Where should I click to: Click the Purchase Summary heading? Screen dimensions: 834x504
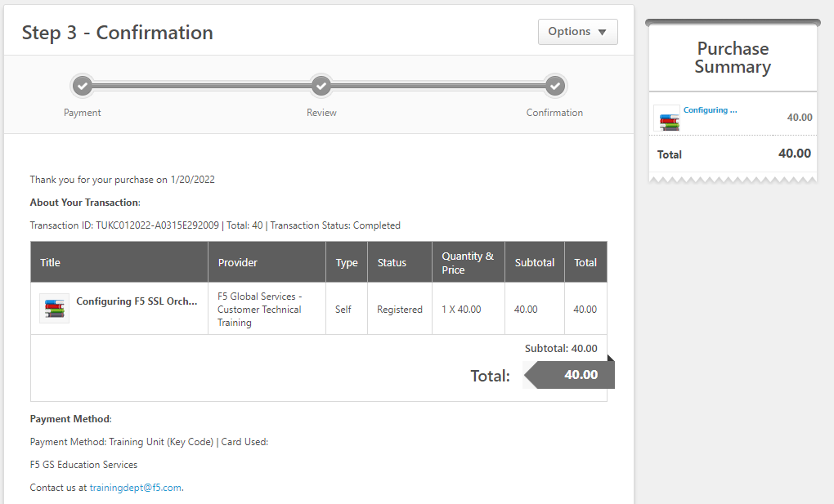coord(733,57)
